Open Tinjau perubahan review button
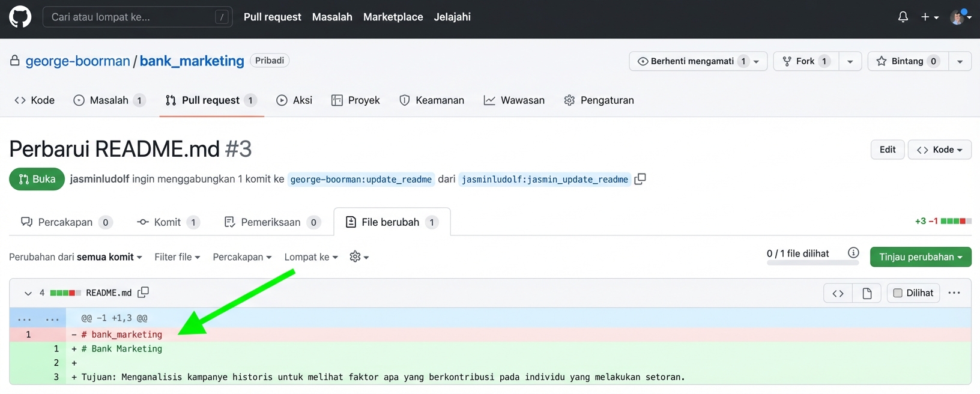Image resolution: width=980 pixels, height=394 pixels. tap(921, 257)
